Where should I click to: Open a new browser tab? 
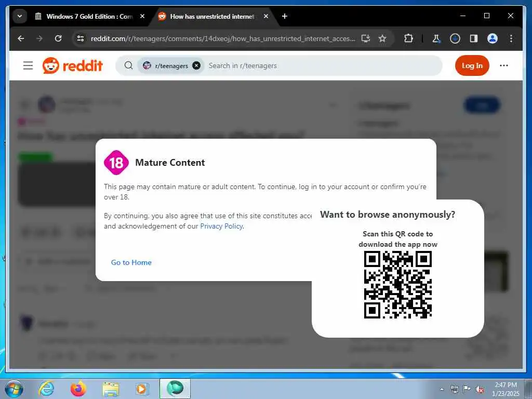click(x=285, y=16)
